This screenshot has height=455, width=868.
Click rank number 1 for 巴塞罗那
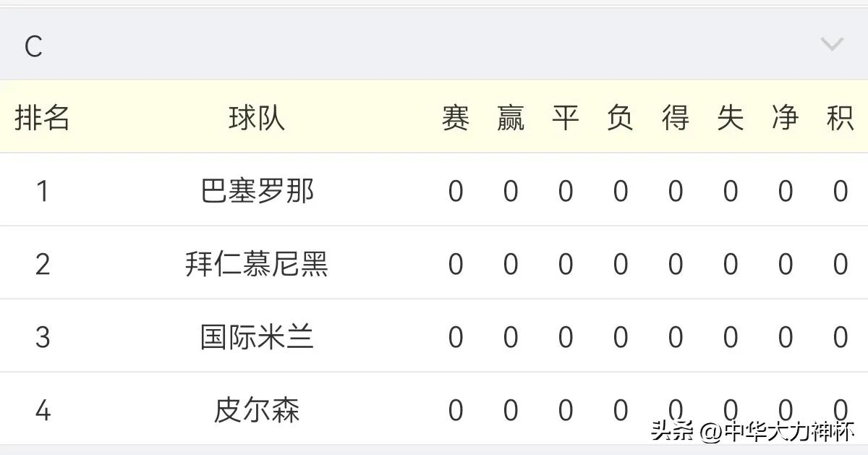pos(43,190)
